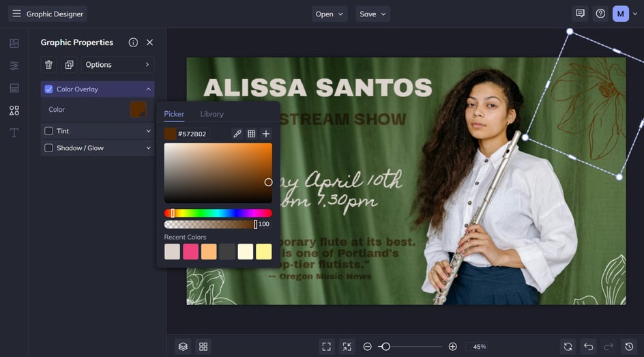Activate the eyedropper color tool
This screenshot has width=644, height=357.
pos(237,134)
